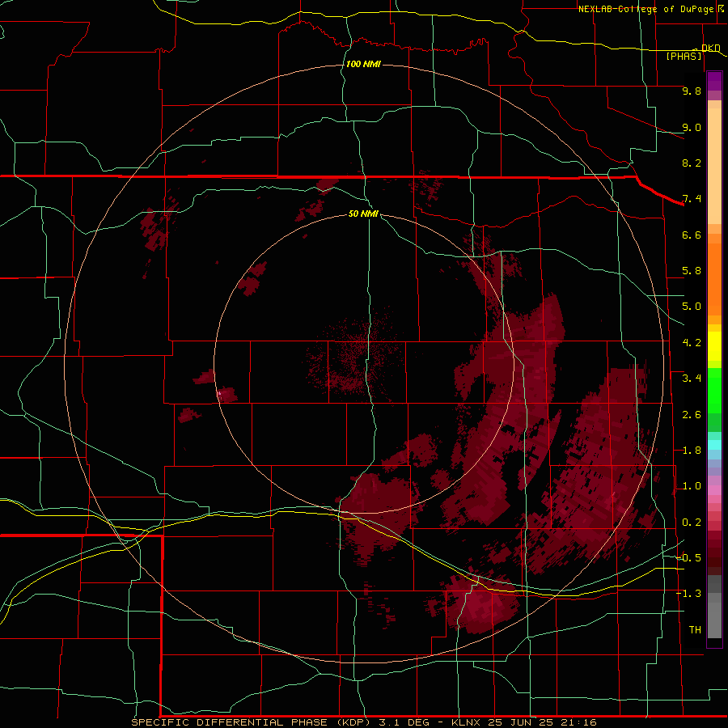Click the TH threshold label
Viewport: 728px width, 728px height.
(695, 630)
